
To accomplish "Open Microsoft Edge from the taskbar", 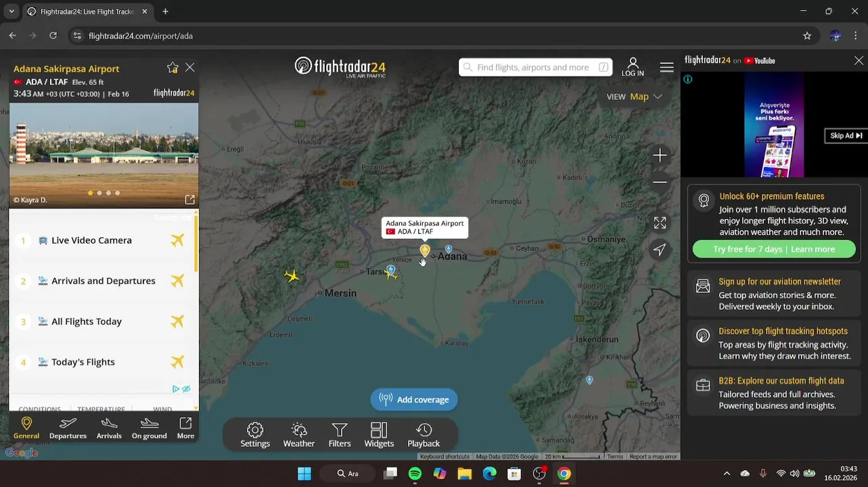I will tap(489, 473).
